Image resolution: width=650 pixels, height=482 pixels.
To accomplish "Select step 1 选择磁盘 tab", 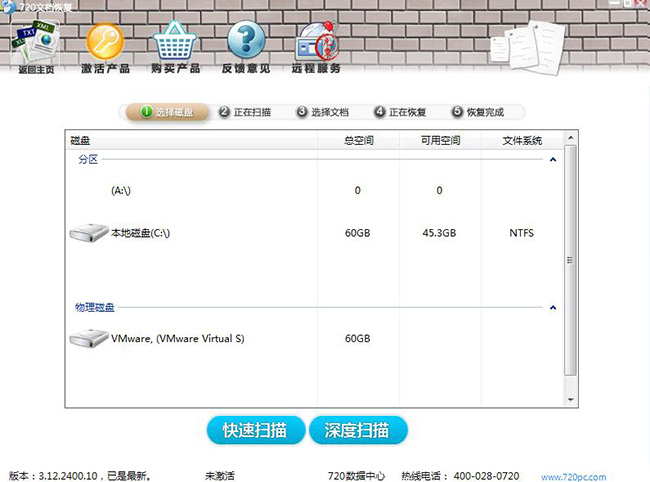I will click(x=167, y=112).
